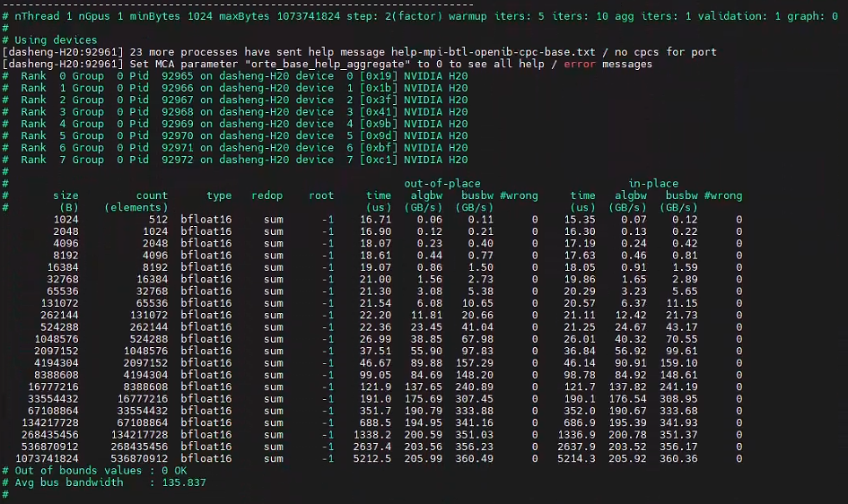Click size value 16384 in size column

pyautogui.click(x=63, y=267)
